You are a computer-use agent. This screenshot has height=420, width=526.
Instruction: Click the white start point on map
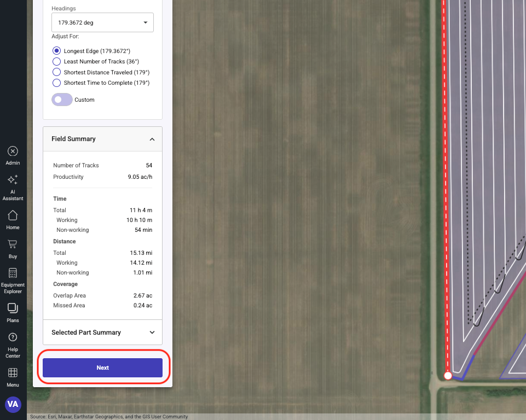point(448,376)
